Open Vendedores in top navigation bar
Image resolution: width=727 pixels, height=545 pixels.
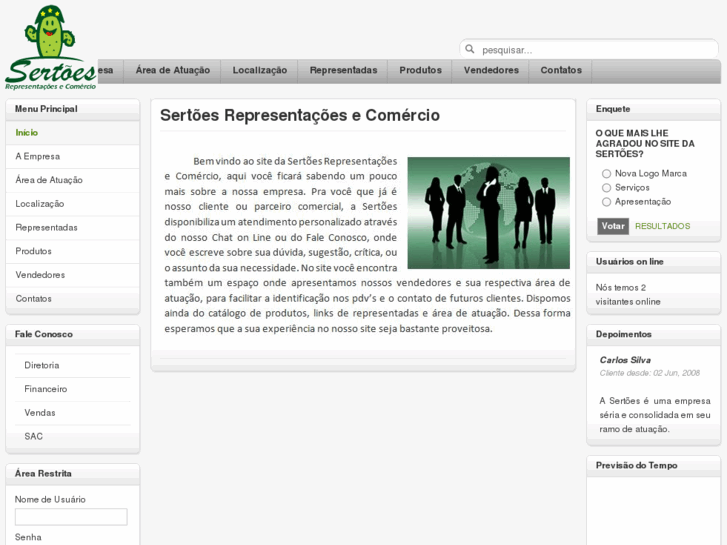pos(491,71)
